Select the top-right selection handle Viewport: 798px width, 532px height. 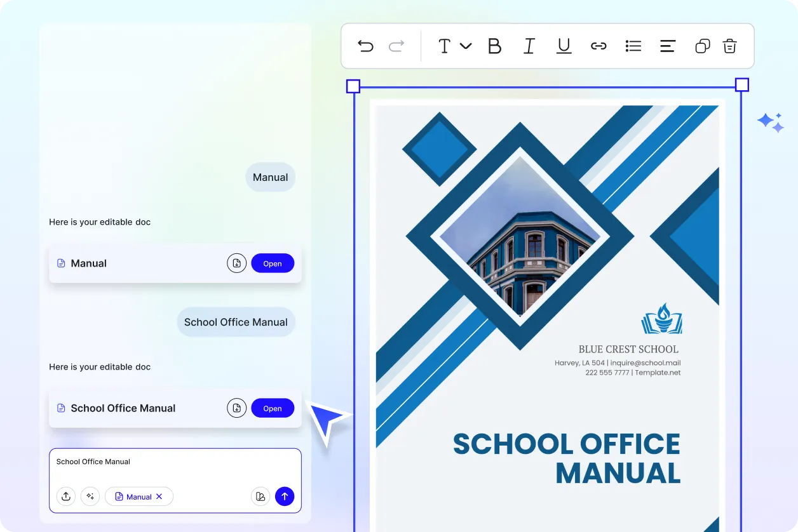click(741, 85)
